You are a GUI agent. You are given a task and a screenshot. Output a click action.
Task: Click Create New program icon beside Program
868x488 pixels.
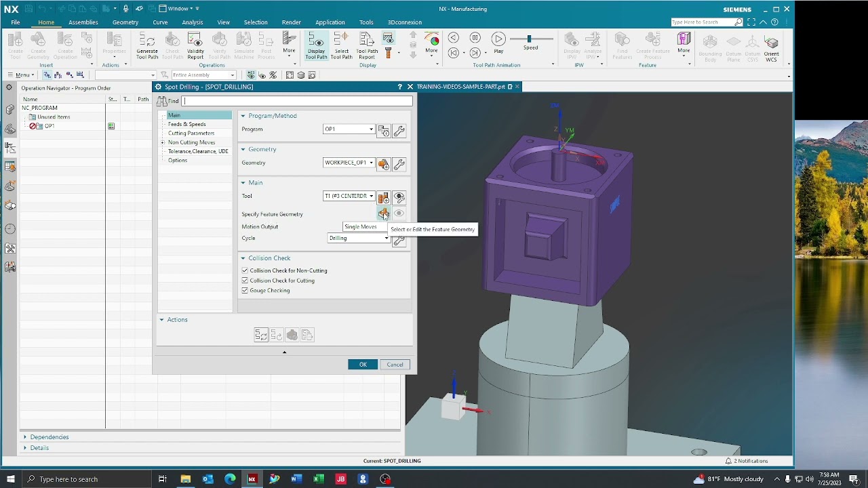click(384, 131)
